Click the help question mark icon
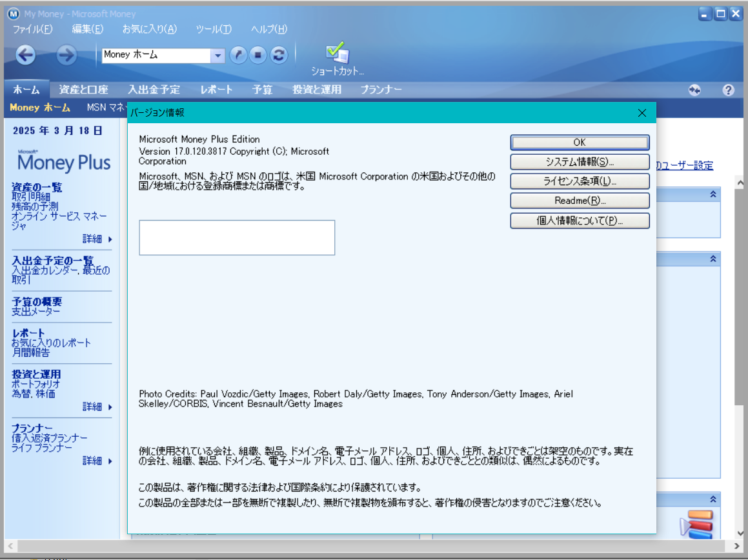The width and height of the screenshot is (748, 560). pos(728,90)
